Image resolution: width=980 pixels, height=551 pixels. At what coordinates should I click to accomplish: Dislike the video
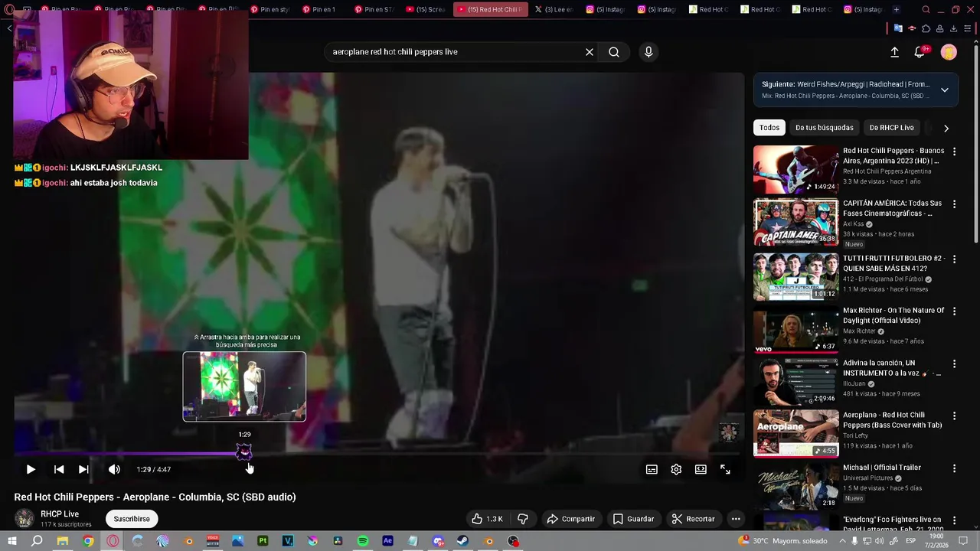coord(523,519)
